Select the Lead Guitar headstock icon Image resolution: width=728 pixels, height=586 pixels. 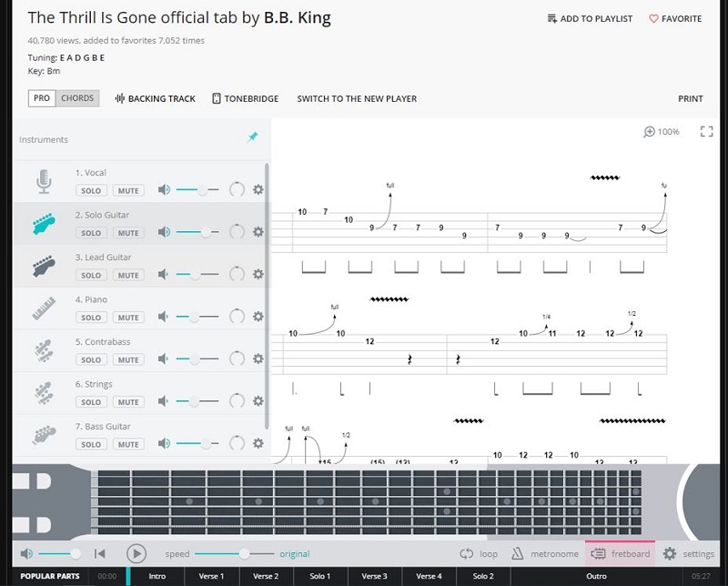44,266
